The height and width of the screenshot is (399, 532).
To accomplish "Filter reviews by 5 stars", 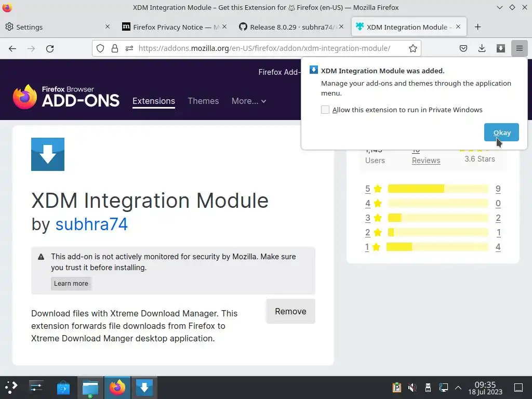I will pos(367,189).
